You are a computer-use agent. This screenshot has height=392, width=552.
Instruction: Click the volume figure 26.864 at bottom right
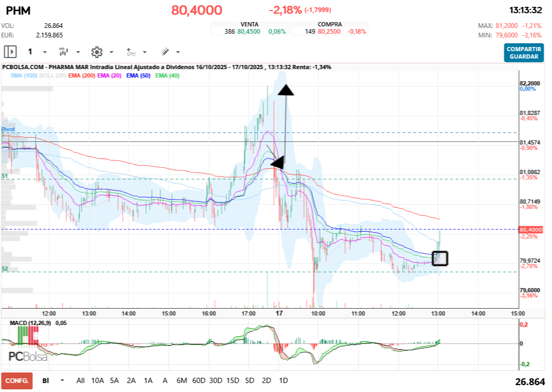(x=530, y=382)
